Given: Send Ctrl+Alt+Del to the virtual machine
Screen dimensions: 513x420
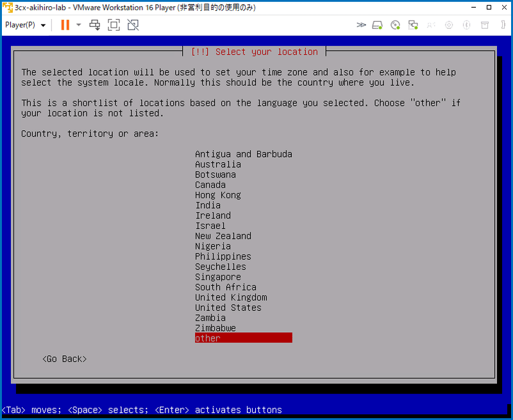Looking at the screenshot, I should 95,25.
